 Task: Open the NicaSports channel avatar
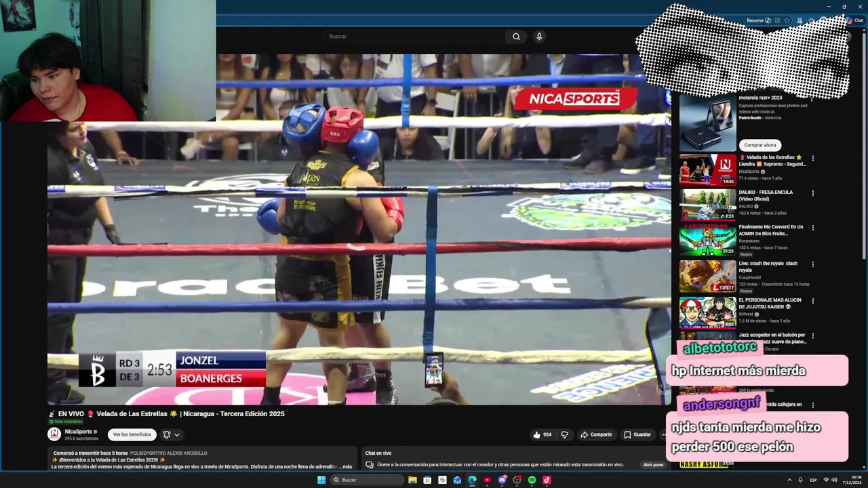click(x=54, y=434)
